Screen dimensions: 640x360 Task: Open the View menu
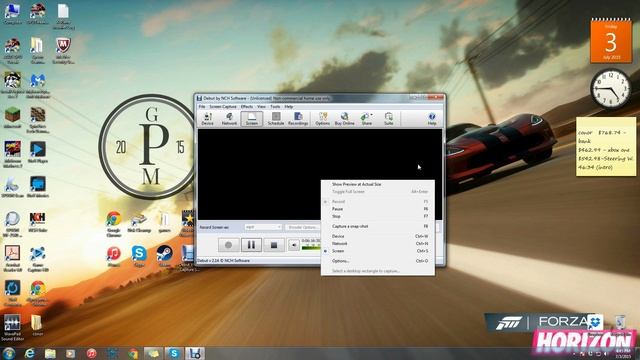pos(261,107)
